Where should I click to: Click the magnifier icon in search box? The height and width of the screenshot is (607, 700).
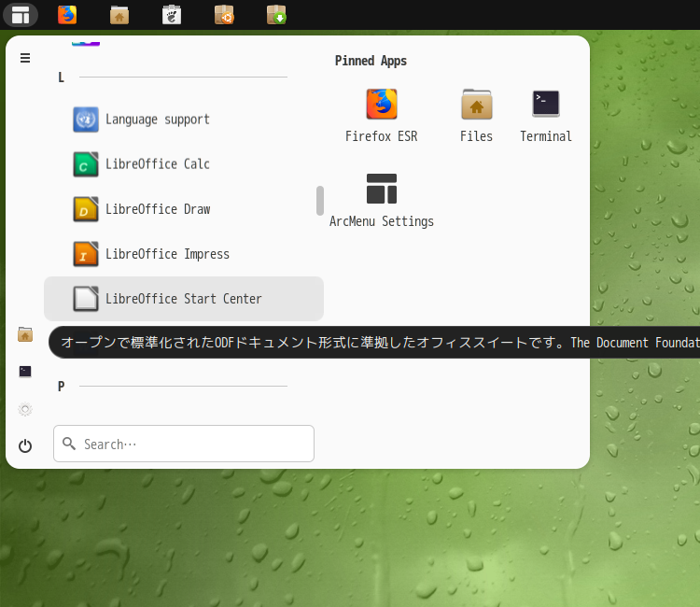69,444
